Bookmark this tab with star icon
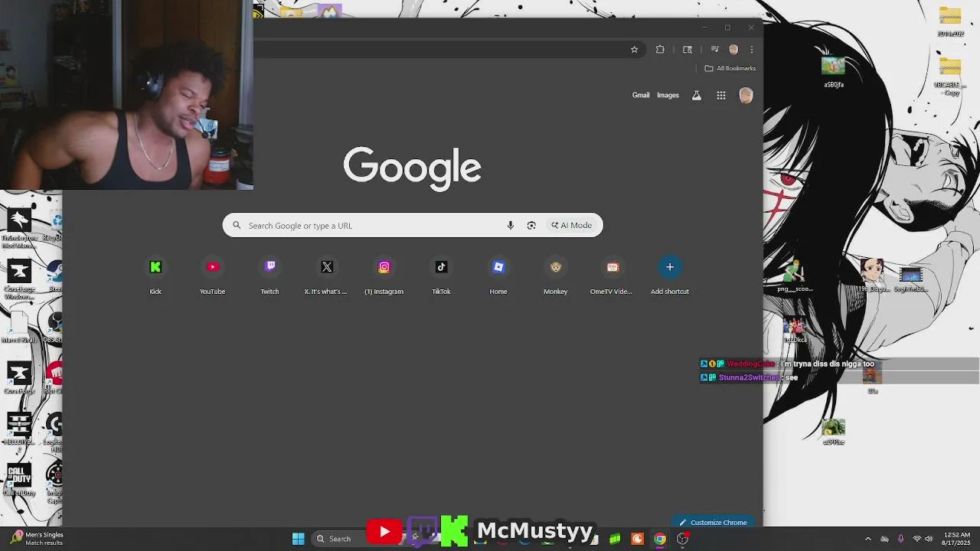 tap(634, 50)
